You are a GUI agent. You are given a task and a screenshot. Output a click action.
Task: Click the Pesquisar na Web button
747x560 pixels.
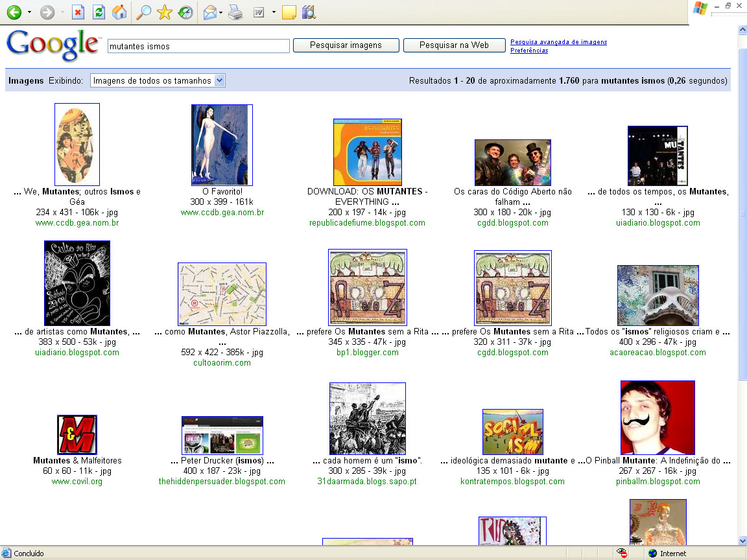coord(454,45)
